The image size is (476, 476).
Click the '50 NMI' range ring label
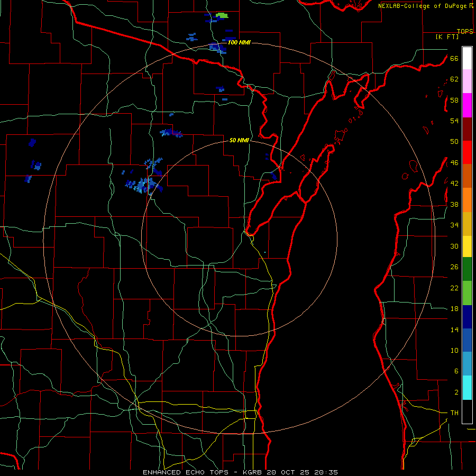239,140
